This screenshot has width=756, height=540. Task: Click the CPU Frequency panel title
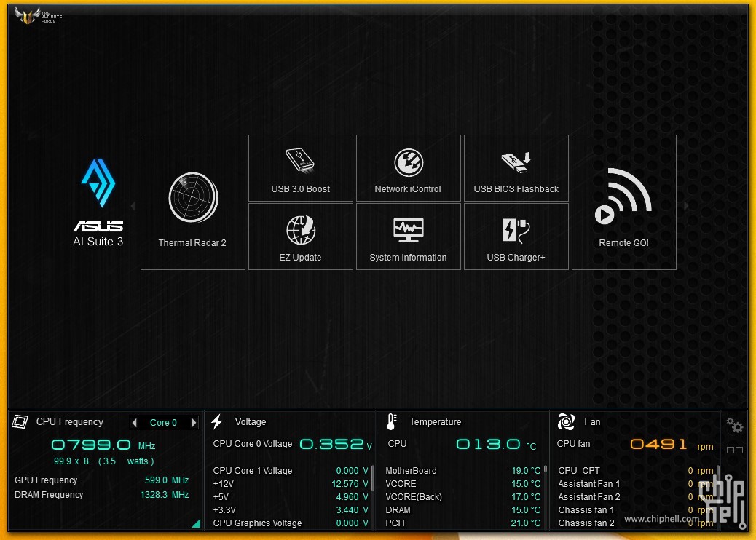point(70,421)
